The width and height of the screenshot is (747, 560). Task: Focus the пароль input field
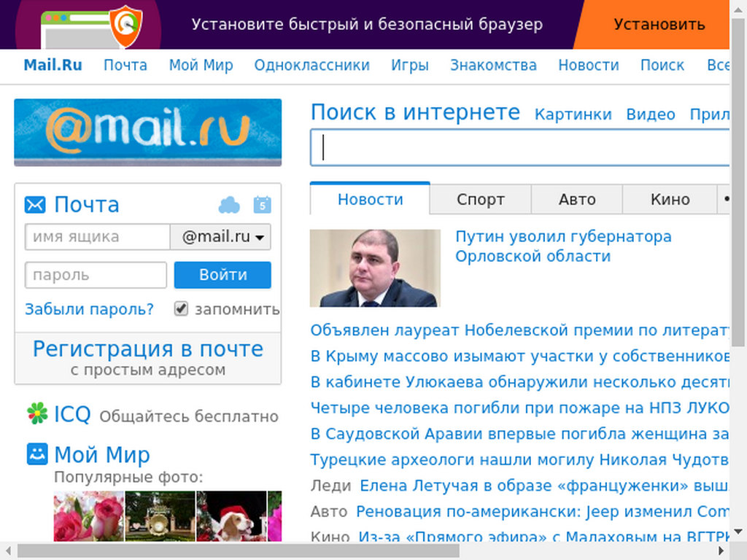pos(96,275)
